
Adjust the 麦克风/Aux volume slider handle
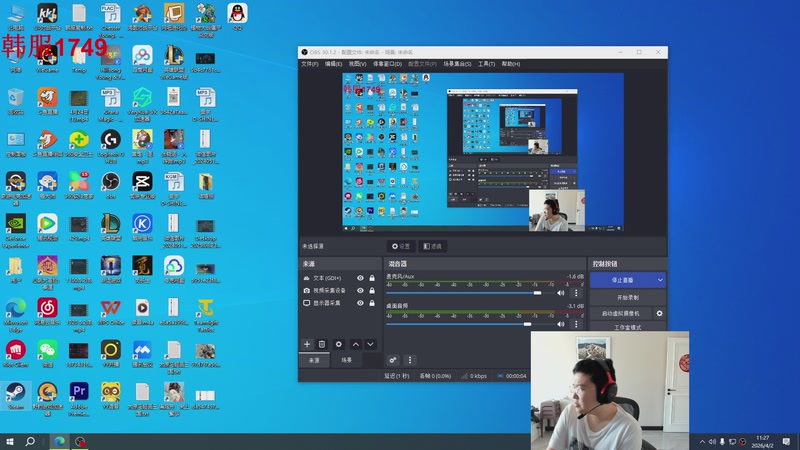click(x=537, y=293)
